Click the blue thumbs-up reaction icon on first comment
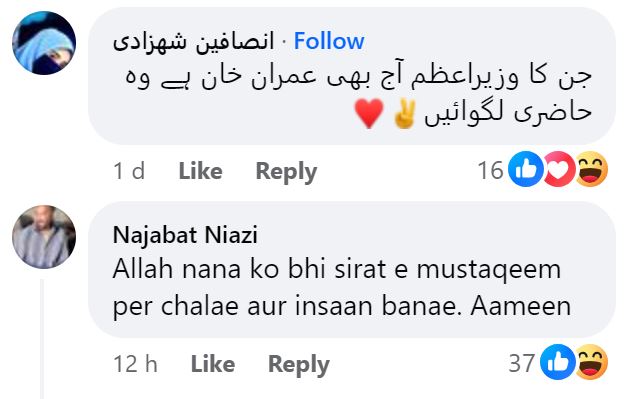625x399 pixels. (x=526, y=169)
